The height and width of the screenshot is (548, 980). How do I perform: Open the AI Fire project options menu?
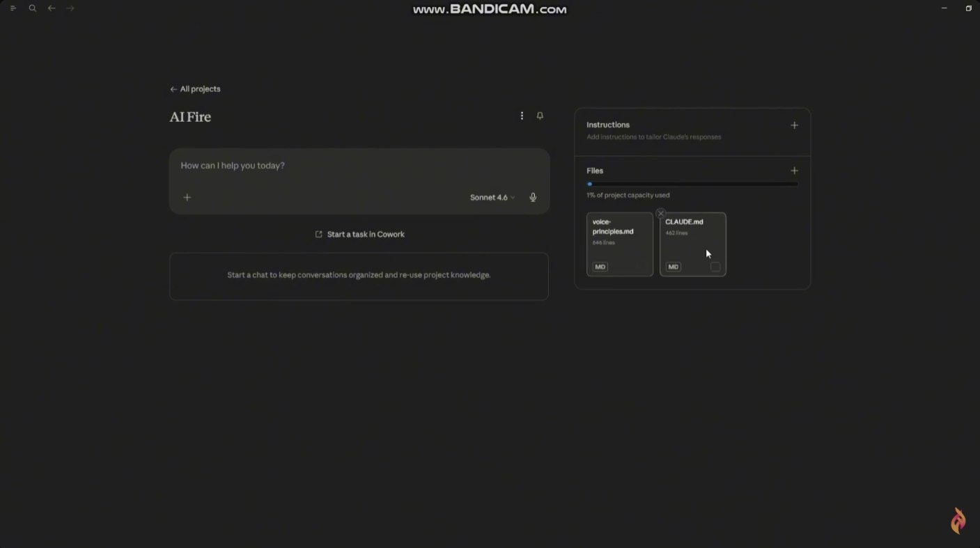click(x=522, y=116)
